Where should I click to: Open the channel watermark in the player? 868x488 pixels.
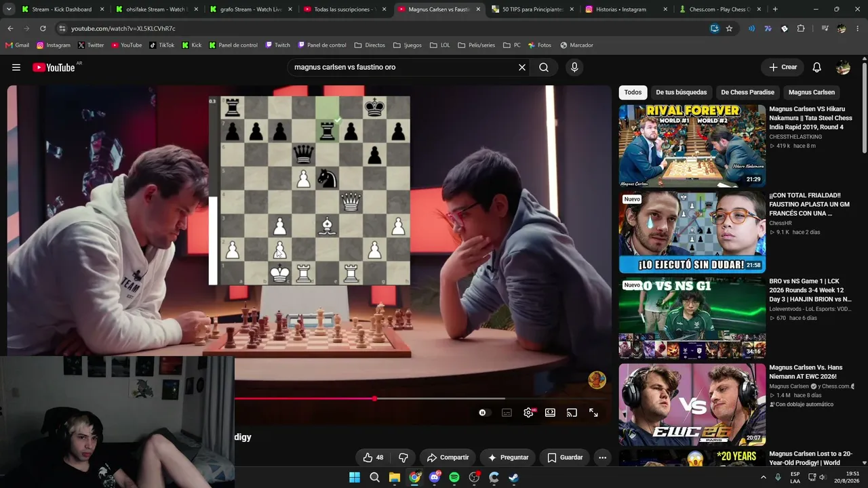click(x=597, y=380)
